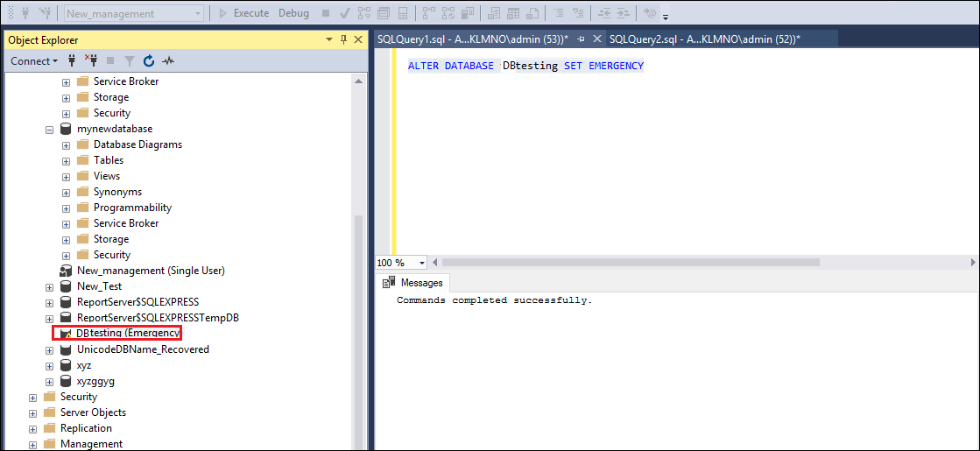Close the SQLQuery1.sql tab
Screen dimensions: 980x451
(x=597, y=39)
